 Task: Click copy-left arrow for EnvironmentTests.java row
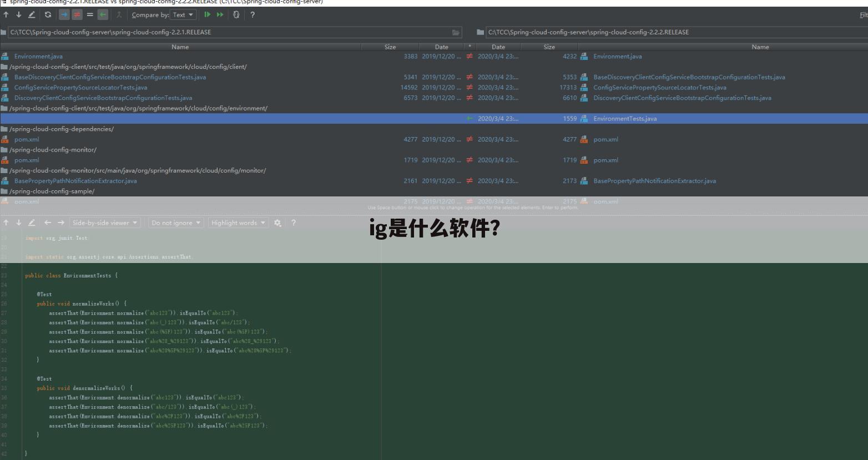click(x=470, y=119)
